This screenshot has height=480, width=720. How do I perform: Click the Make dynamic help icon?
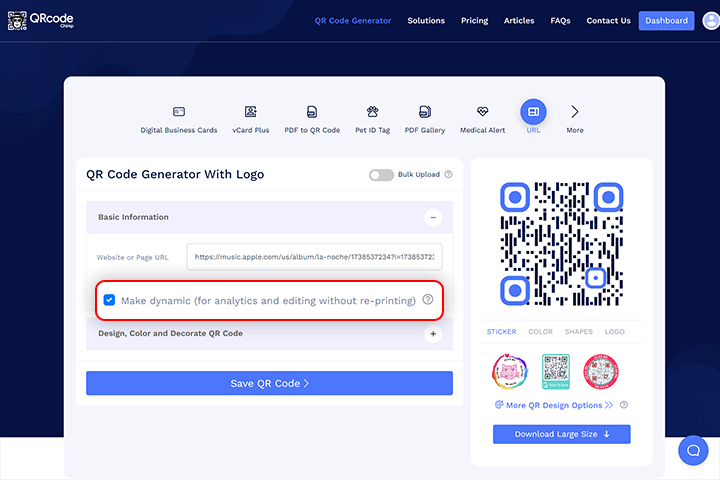428,300
